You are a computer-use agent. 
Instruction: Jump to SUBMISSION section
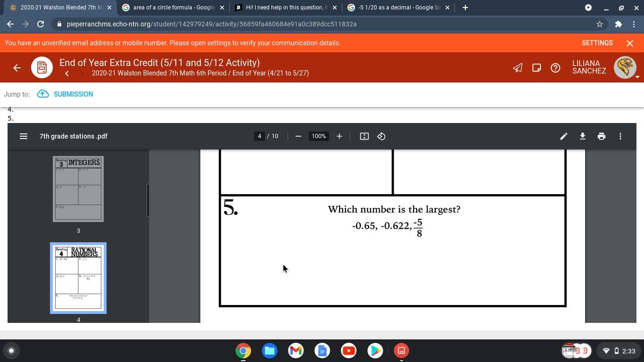pos(65,94)
